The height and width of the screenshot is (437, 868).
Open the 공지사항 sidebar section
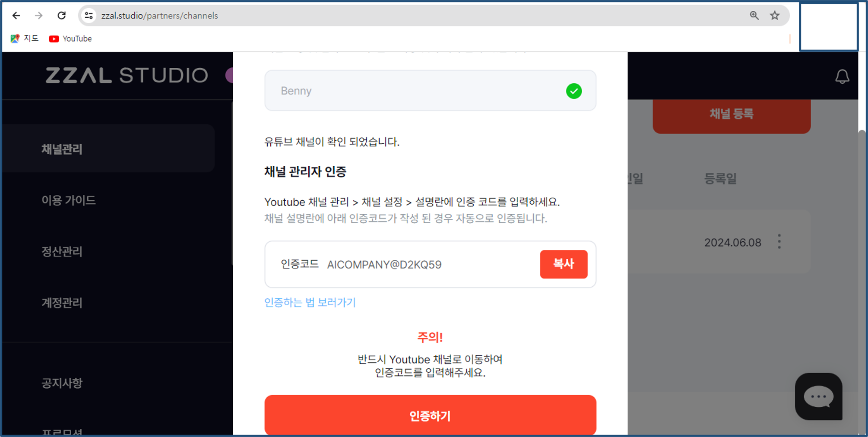coord(62,383)
